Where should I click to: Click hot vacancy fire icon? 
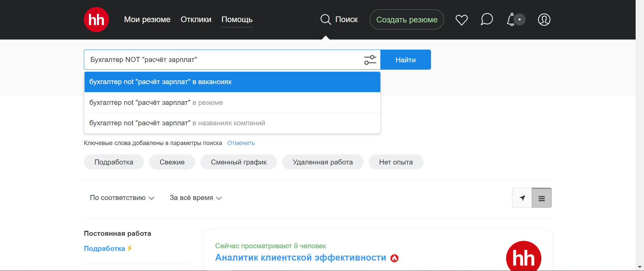pyautogui.click(x=394, y=258)
